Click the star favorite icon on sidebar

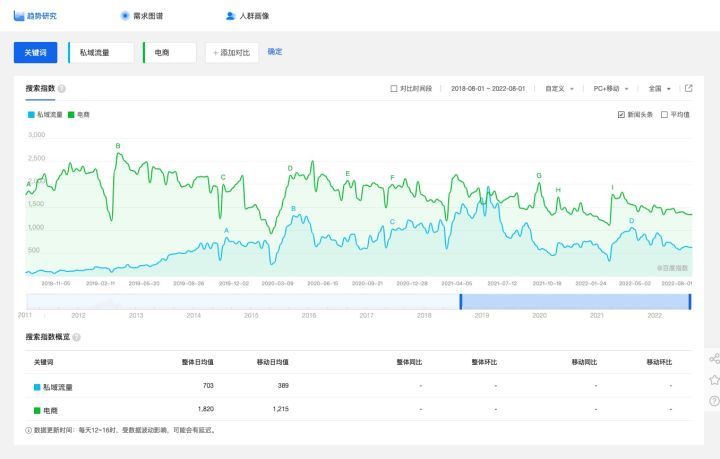[713, 380]
